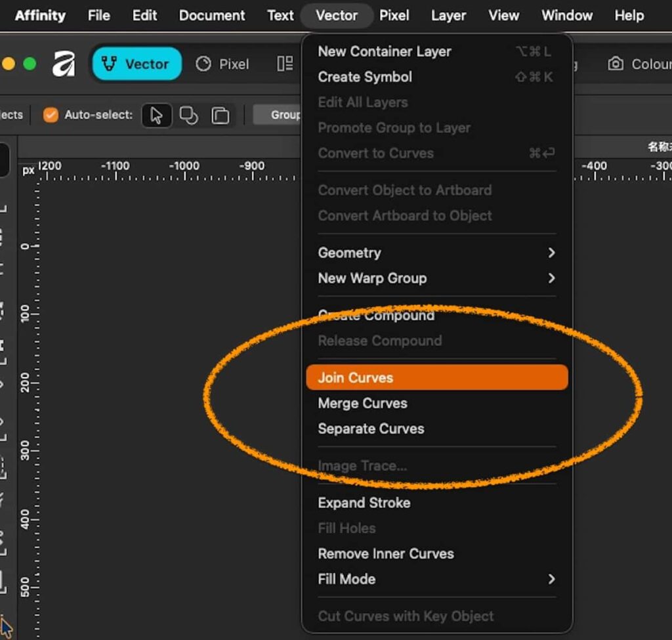Open the Layer menu in menu bar
This screenshot has height=640, width=672.
click(x=448, y=15)
